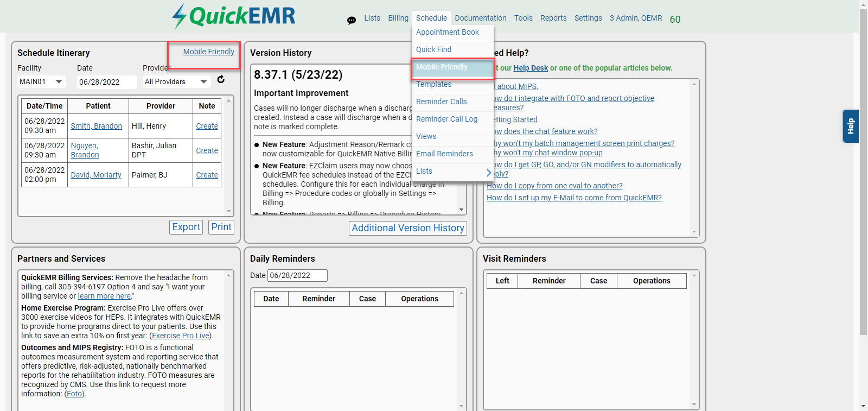The image size is (868, 411).
Task: Open the Documentation menu
Action: (x=481, y=18)
